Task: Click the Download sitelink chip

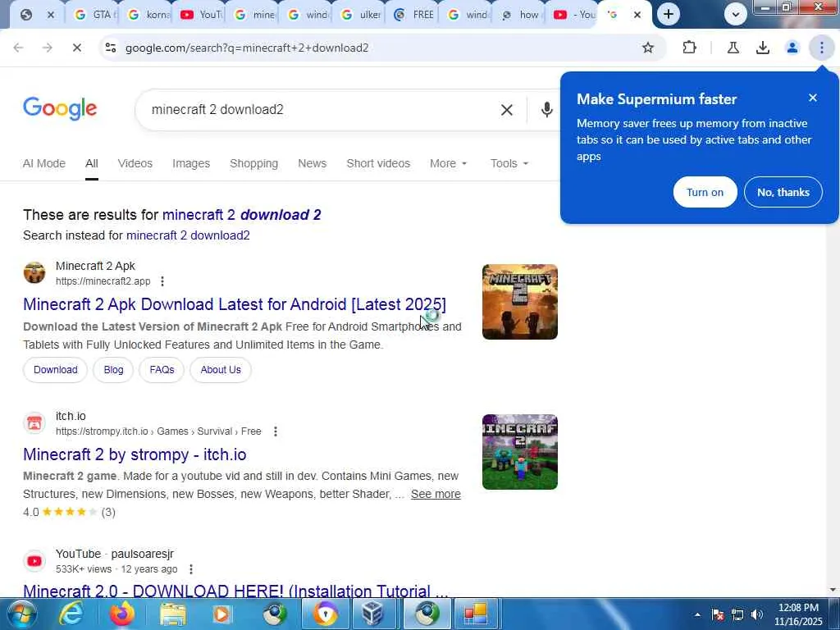Action: click(55, 370)
